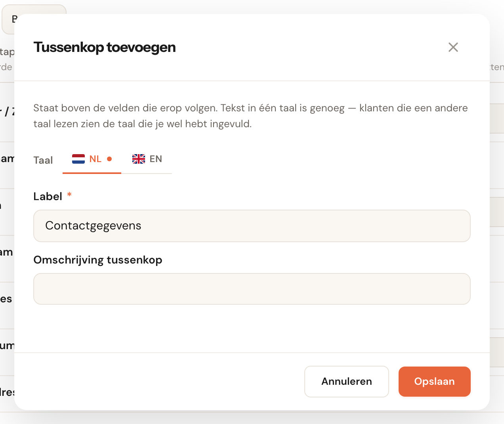Click the Dutch flag icon

[78, 159]
